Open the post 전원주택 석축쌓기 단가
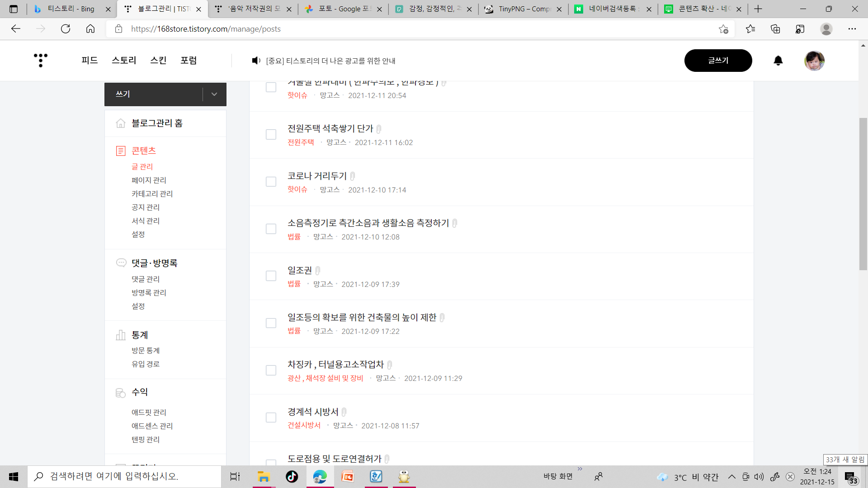The width and height of the screenshot is (868, 488). (x=330, y=128)
